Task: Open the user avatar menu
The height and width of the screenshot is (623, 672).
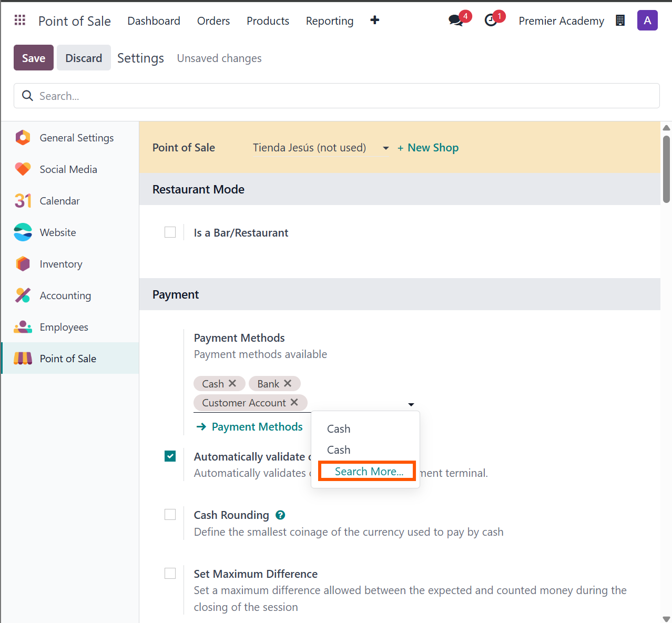Action: tap(647, 21)
